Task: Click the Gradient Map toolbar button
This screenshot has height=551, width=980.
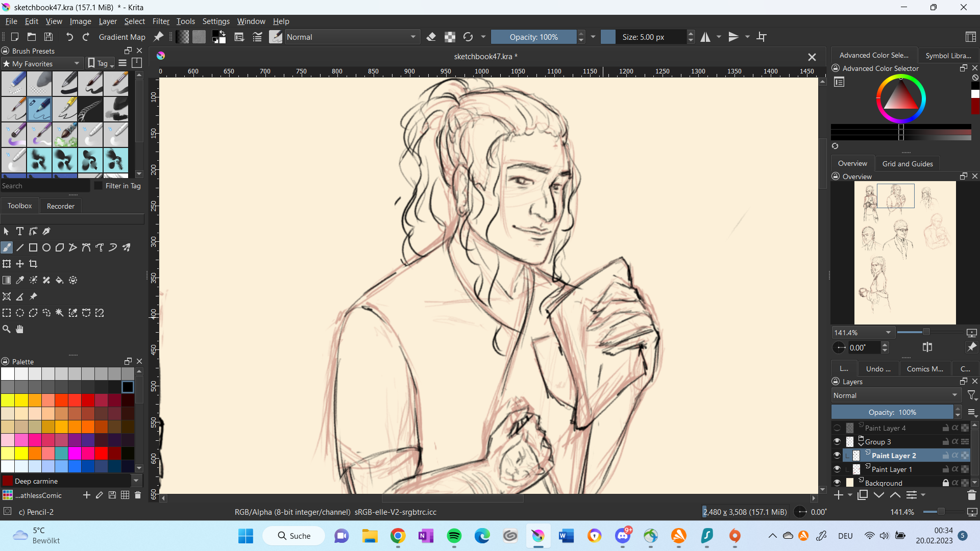Action: point(122,37)
